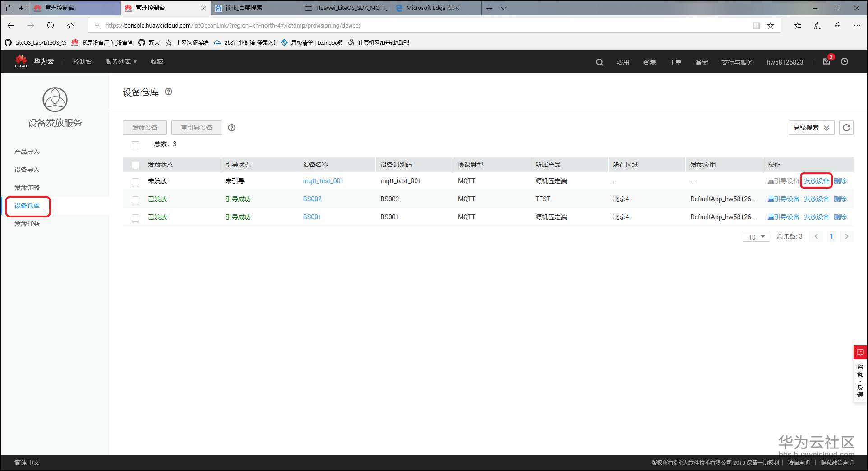This screenshot has width=868, height=471.
Task: Open device BS002 name link
Action: 312,199
